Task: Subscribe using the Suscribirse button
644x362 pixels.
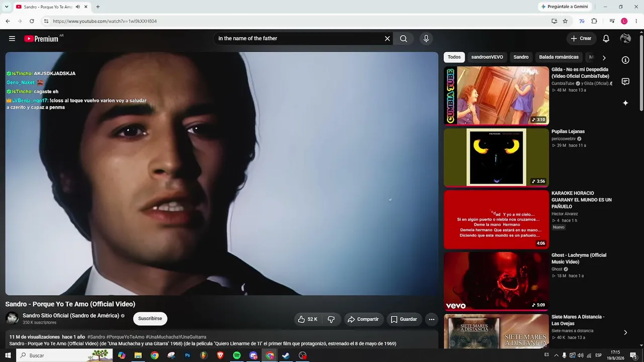Action: pos(150,319)
